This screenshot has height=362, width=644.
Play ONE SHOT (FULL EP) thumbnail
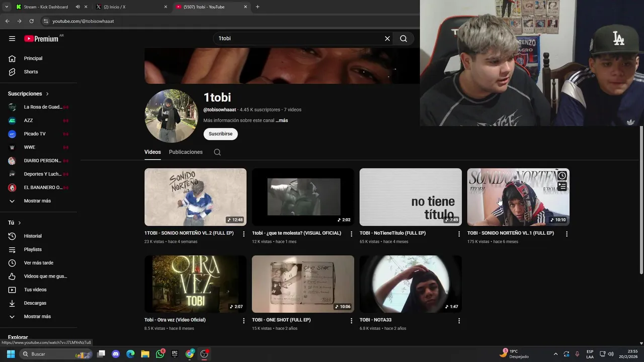pyautogui.click(x=303, y=284)
